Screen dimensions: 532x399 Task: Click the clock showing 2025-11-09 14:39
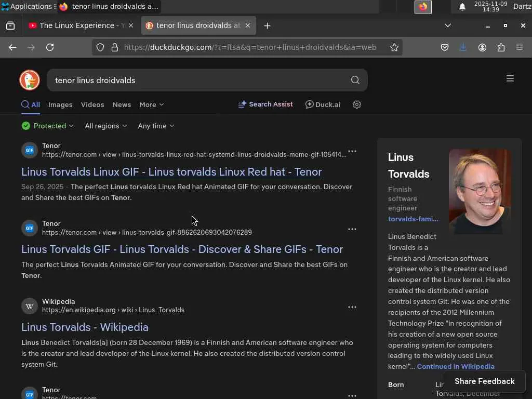(x=490, y=6)
